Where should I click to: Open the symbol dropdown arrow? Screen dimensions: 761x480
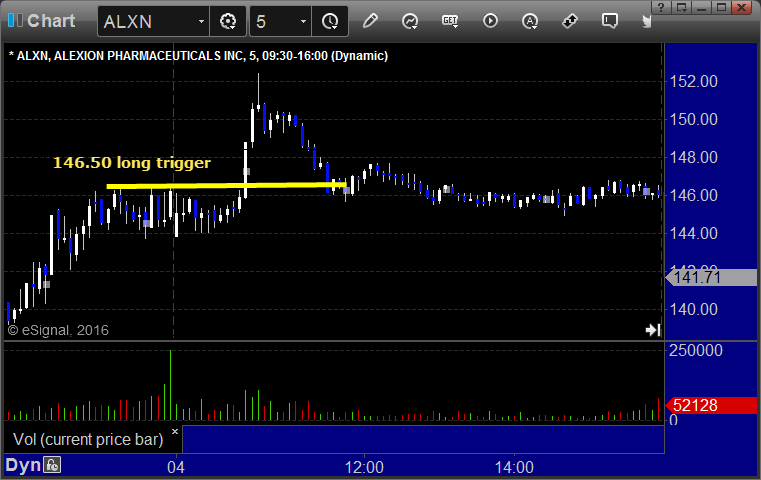201,22
